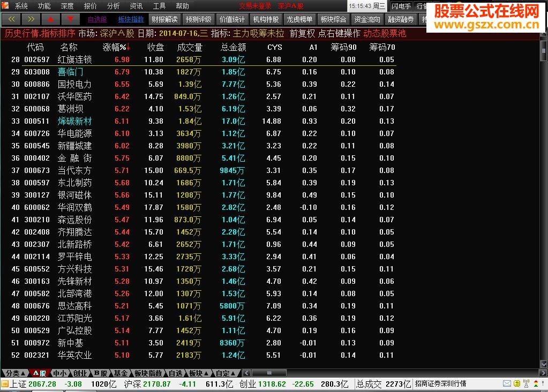Sort by the 筹码90 column header
The width and height of the screenshot is (548, 392).
tap(343, 47)
